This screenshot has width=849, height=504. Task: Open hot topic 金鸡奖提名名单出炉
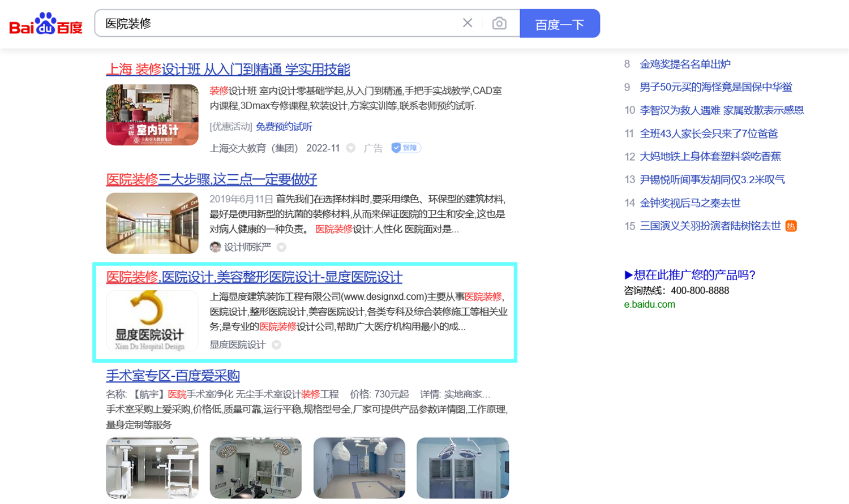pyautogui.click(x=685, y=64)
